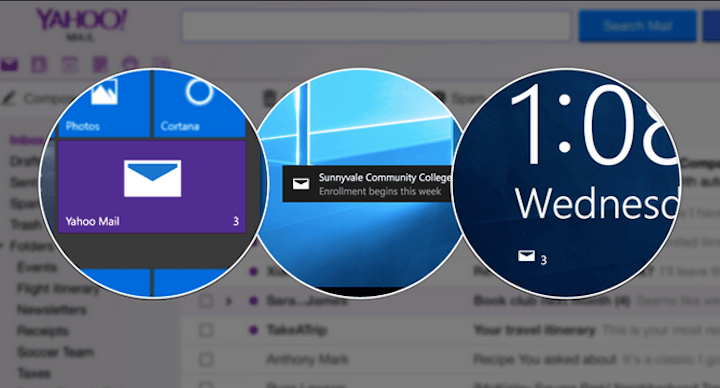Expand the Sara...James conversation thread arrow
The height and width of the screenshot is (388, 720).
(x=229, y=301)
